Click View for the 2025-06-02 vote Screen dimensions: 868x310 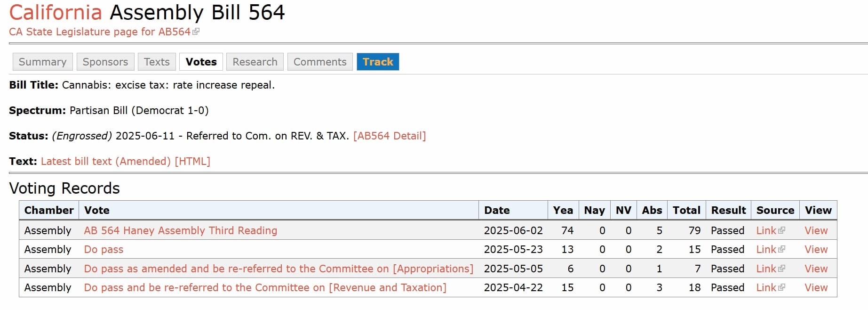[816, 230]
